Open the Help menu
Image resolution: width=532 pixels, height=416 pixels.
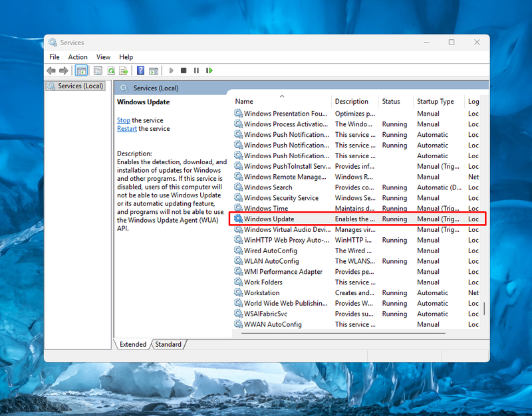tap(126, 57)
